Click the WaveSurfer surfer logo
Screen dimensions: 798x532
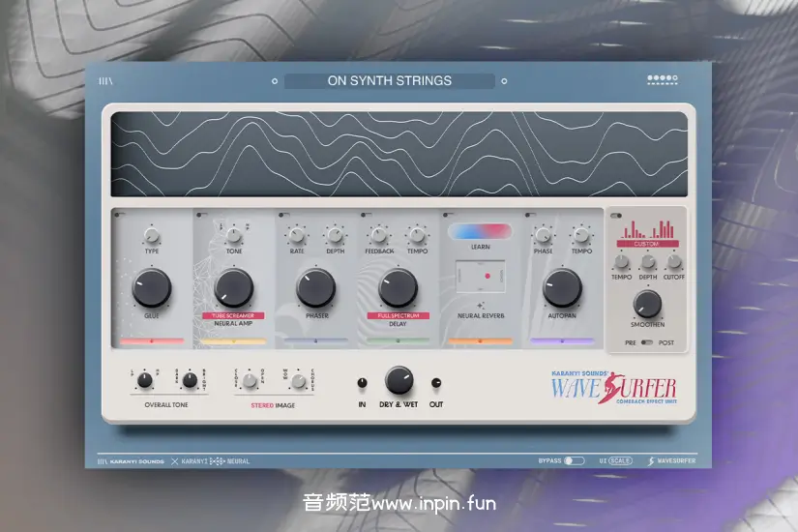614,388
